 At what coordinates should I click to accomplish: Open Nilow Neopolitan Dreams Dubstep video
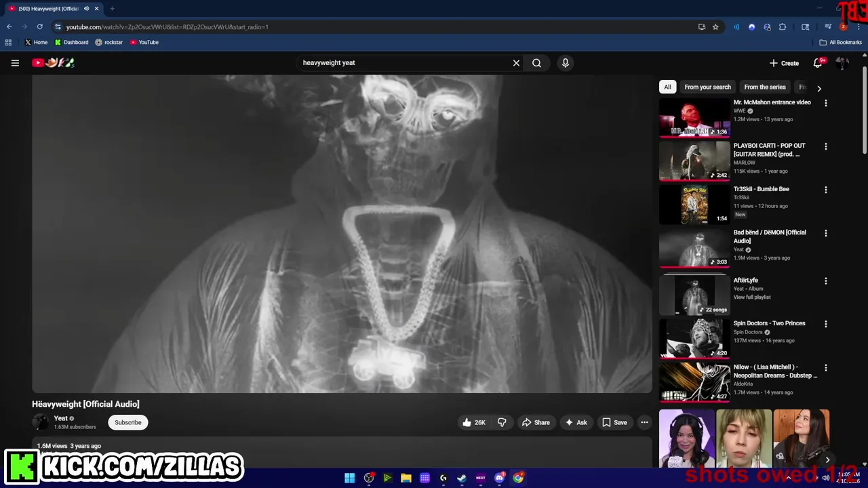[694, 382]
